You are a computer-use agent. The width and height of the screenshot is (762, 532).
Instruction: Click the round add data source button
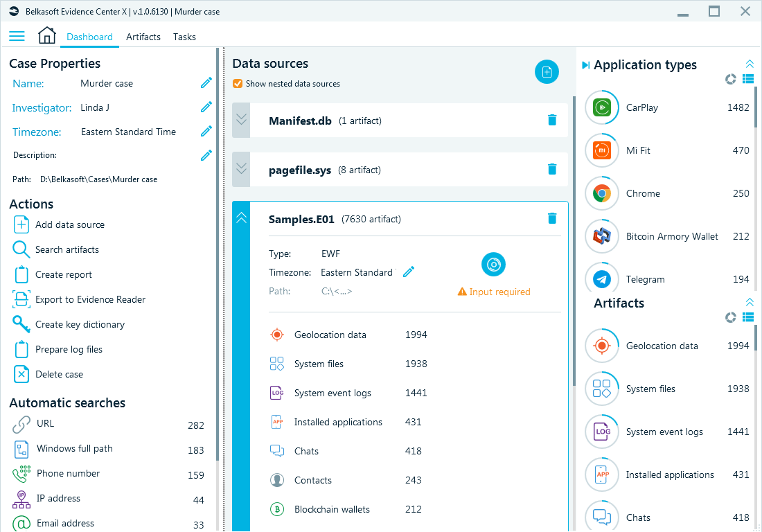pos(547,72)
